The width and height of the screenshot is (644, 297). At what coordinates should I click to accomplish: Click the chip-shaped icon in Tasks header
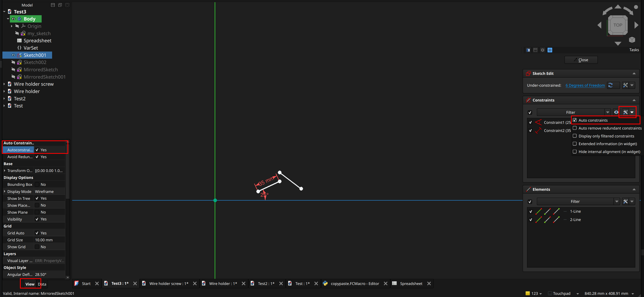coord(543,50)
